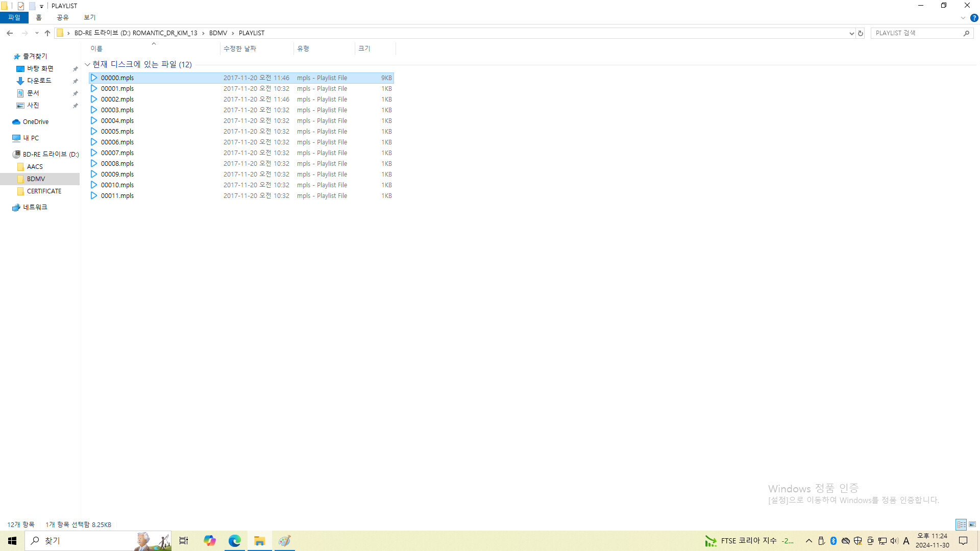The image size is (980, 551).
Task: Click the up-one-level arrow icon
Action: pos(47,33)
